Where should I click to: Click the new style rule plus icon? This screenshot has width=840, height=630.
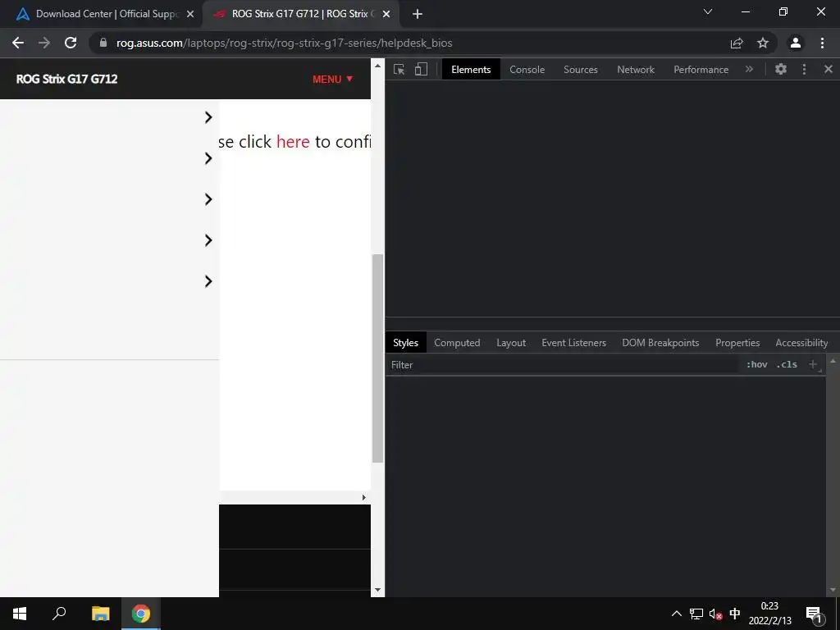coord(813,365)
